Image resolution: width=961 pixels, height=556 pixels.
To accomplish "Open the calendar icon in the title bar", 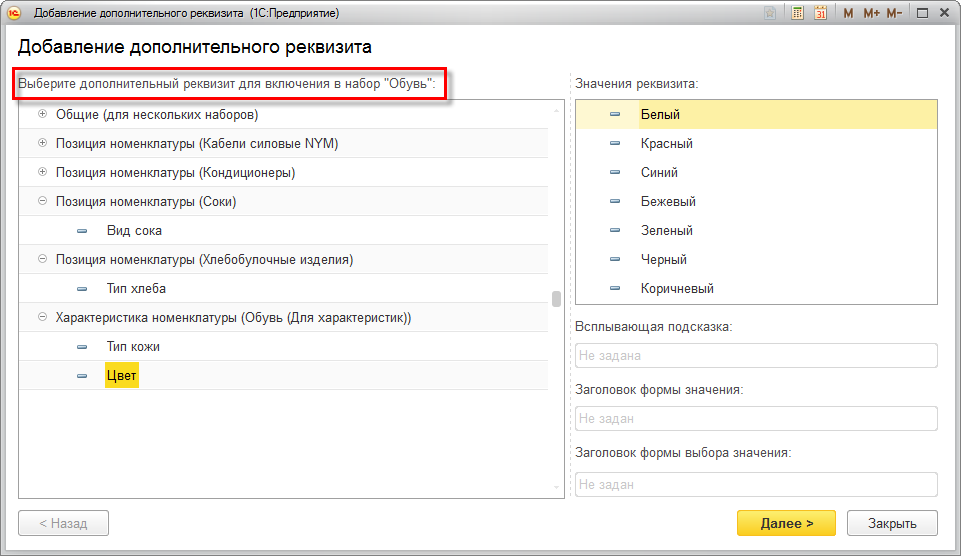I will click(x=821, y=13).
